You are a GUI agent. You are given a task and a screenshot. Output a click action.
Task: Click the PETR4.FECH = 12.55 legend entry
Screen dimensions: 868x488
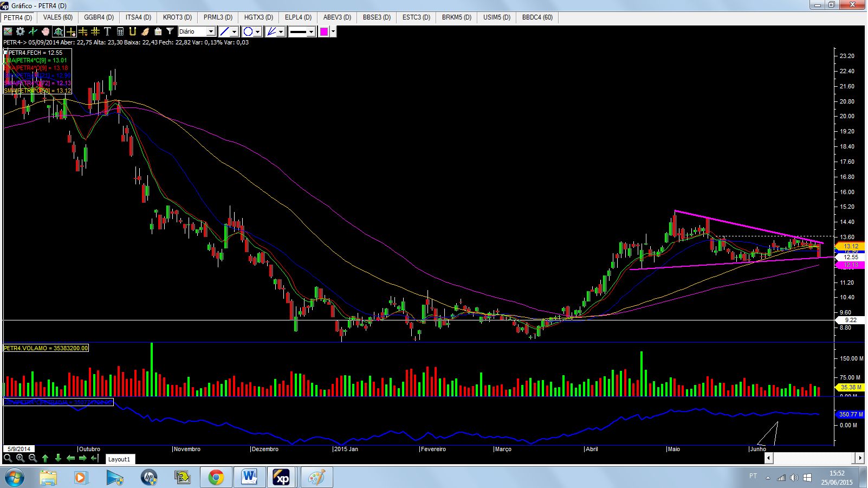tap(36, 53)
